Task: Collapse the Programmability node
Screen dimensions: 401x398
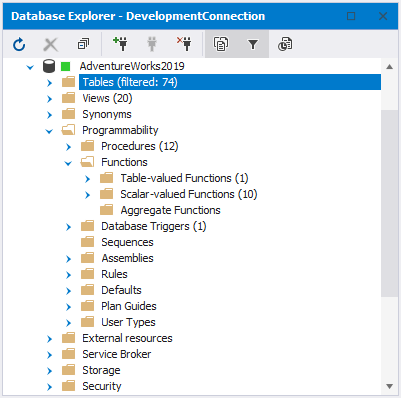Action: (49, 131)
